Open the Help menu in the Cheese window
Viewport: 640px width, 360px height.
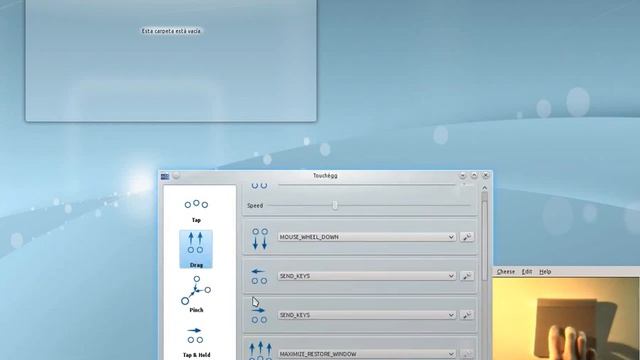point(545,271)
